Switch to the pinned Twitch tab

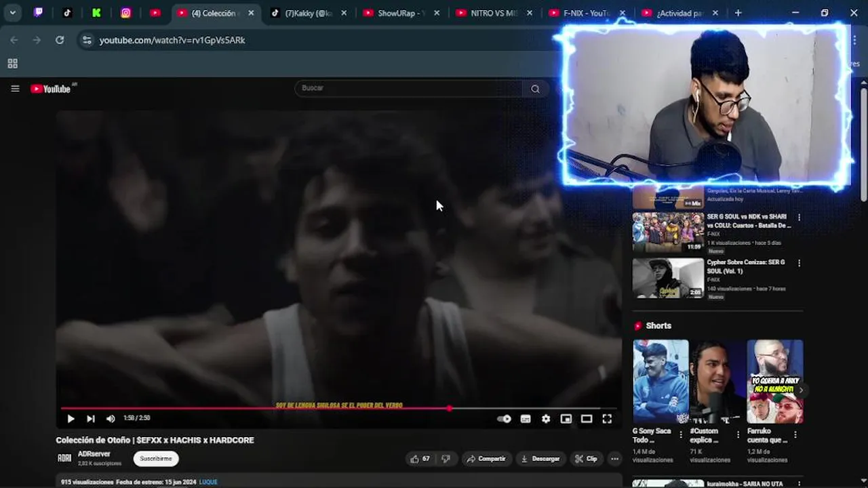pyautogui.click(x=38, y=13)
